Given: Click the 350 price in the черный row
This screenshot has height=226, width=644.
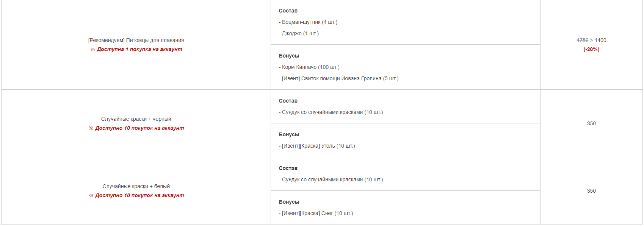Looking at the screenshot, I should (x=591, y=124).
